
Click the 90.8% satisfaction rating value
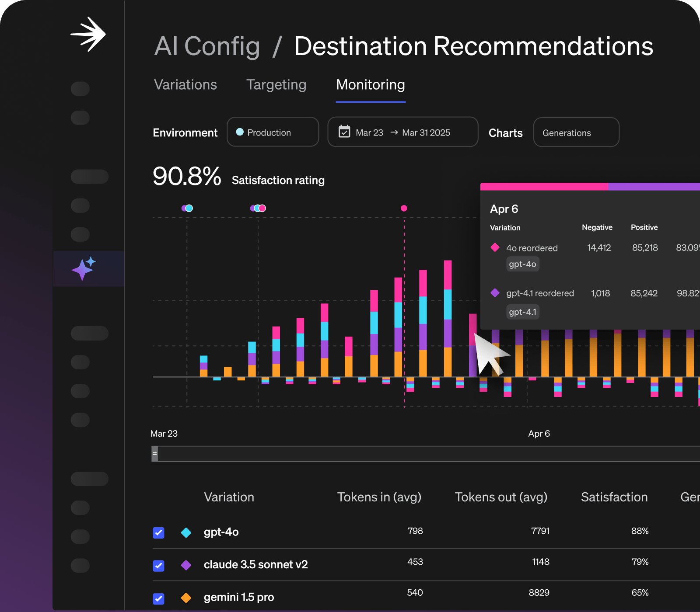(x=187, y=176)
